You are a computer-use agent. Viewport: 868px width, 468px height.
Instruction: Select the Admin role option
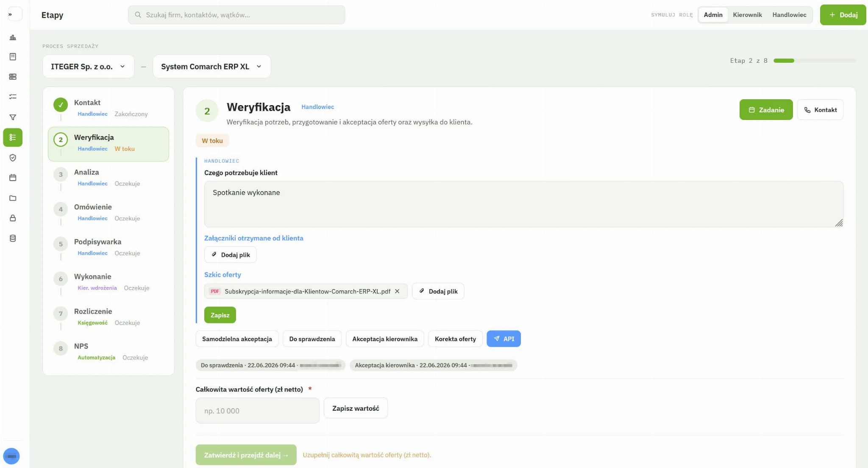click(713, 15)
